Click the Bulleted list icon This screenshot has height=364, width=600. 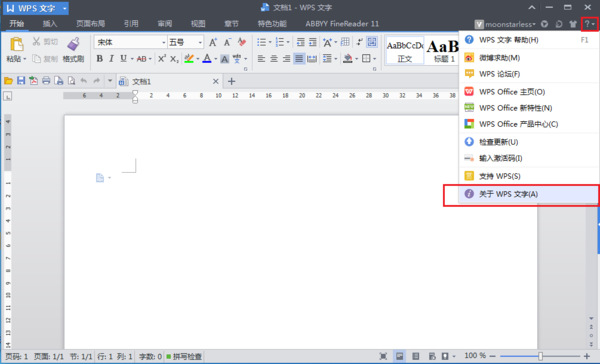tap(261, 42)
